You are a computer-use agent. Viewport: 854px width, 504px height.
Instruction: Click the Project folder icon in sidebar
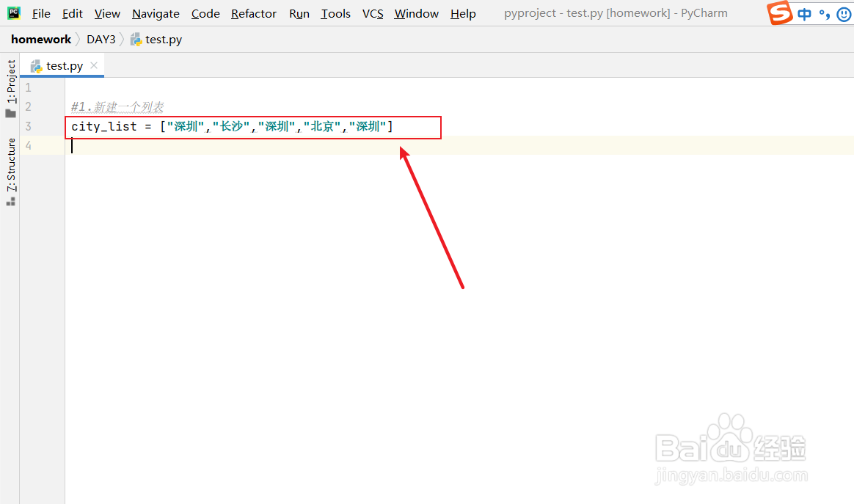pyautogui.click(x=10, y=113)
